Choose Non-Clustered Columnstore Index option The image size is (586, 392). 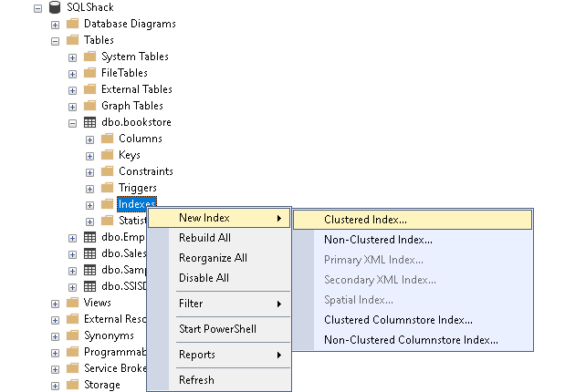pos(411,340)
